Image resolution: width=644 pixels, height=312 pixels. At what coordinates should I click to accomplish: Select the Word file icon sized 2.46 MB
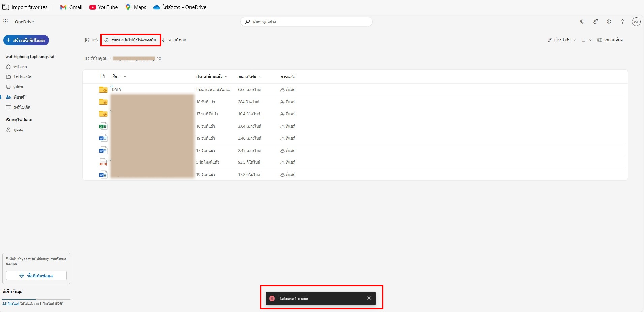[x=103, y=138]
